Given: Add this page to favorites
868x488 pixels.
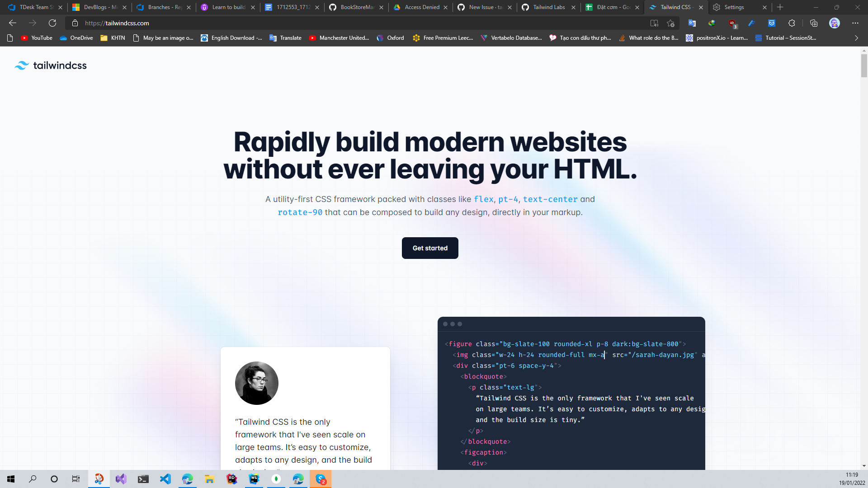Looking at the screenshot, I should (670, 23).
